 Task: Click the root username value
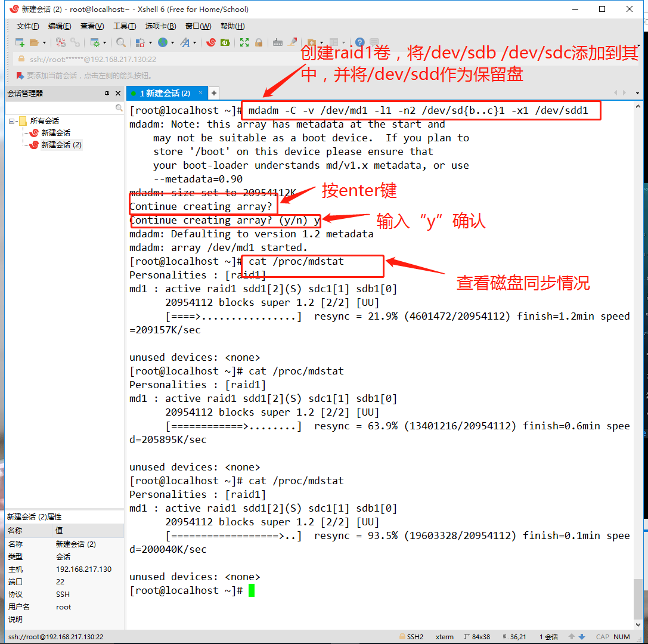tap(64, 607)
